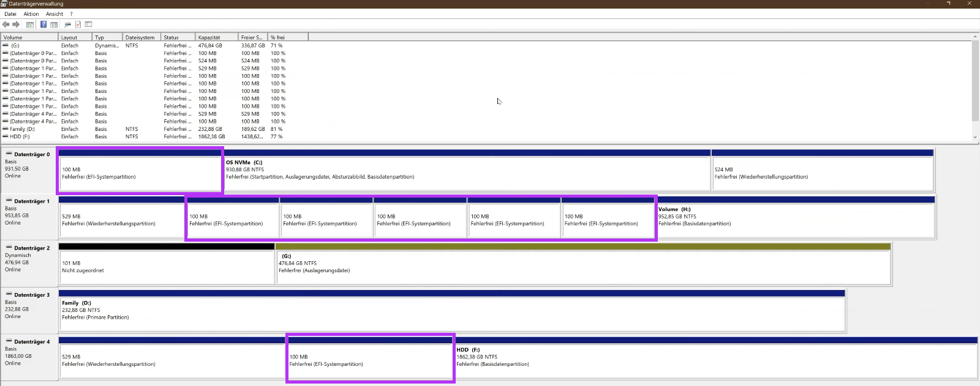Click the disk connection toolbar icon
The height and width of the screenshot is (386, 980).
coord(67,24)
